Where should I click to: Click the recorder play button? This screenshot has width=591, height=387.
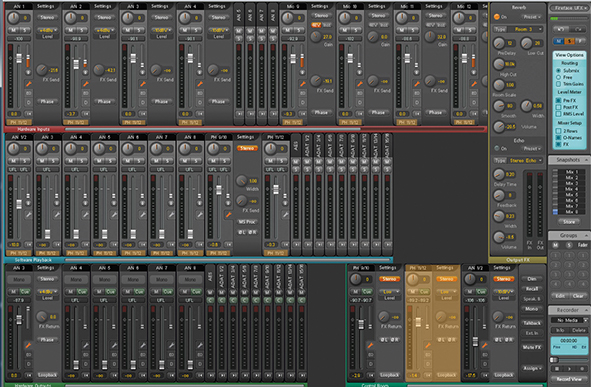click(x=569, y=369)
